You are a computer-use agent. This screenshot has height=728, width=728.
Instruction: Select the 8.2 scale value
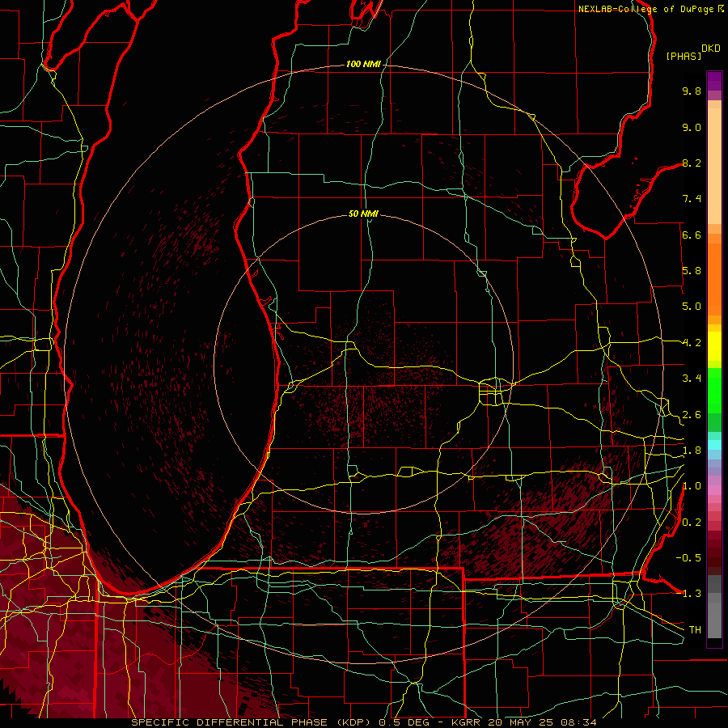[692, 163]
